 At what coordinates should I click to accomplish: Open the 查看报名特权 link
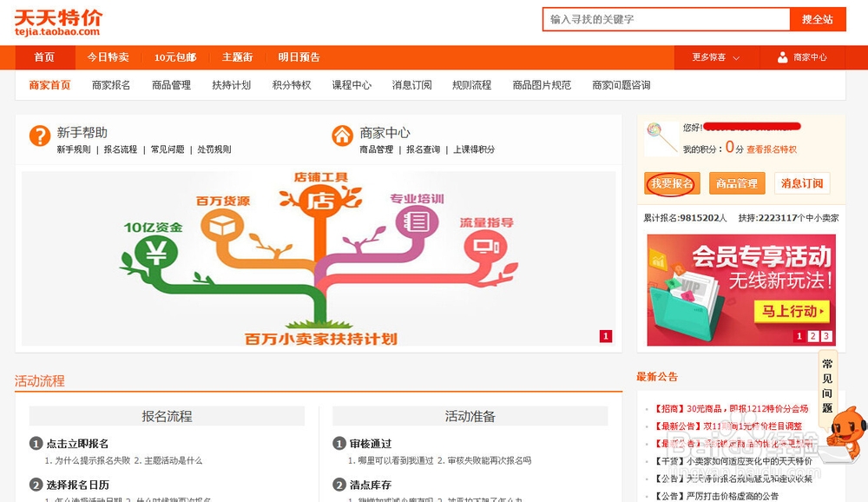[x=772, y=149]
